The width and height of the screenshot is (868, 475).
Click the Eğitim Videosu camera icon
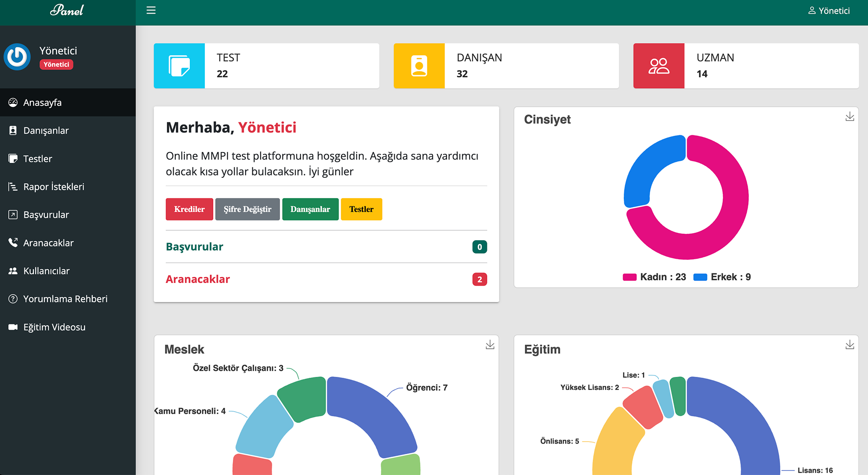click(x=13, y=327)
